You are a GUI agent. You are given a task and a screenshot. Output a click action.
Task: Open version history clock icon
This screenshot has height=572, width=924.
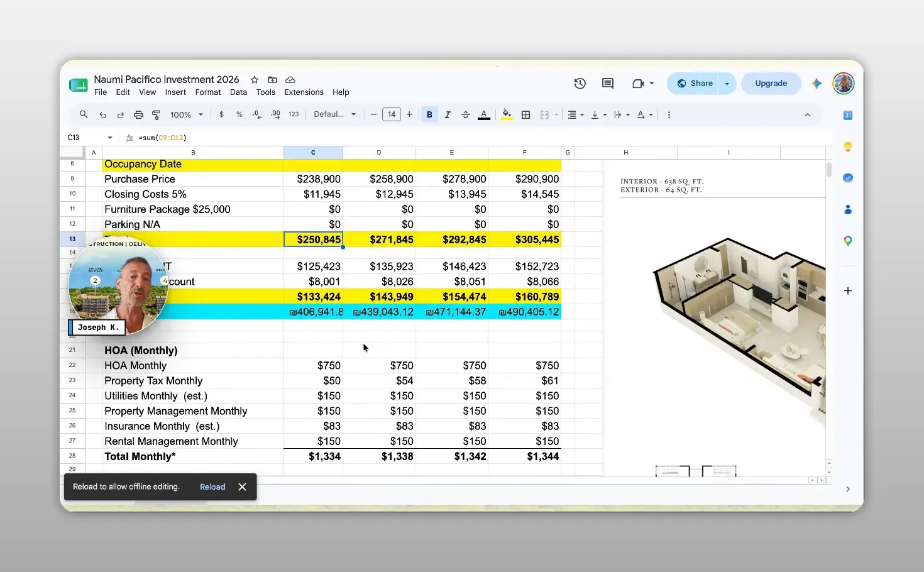tap(580, 83)
